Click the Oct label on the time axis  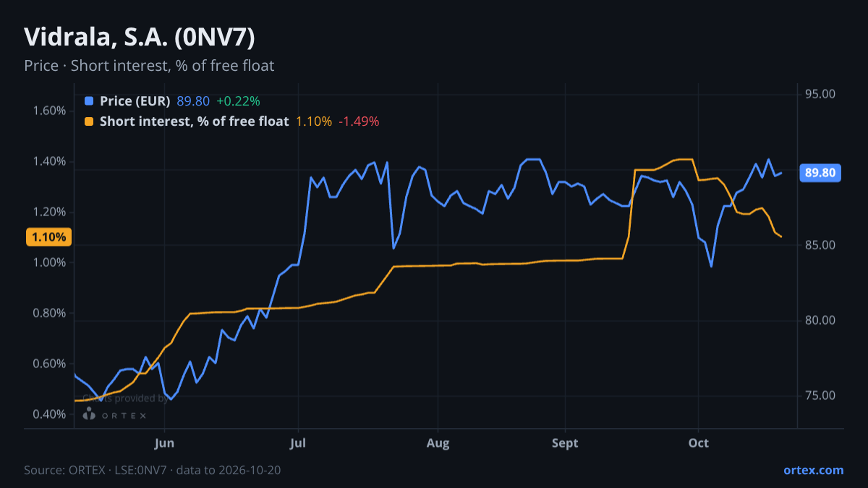coord(698,443)
